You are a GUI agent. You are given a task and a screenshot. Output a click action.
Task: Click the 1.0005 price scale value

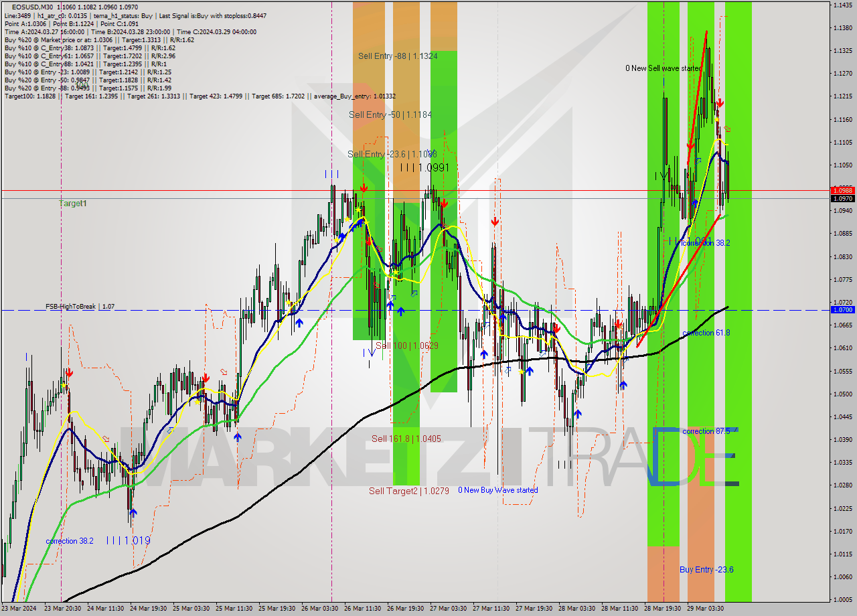[x=842, y=599]
